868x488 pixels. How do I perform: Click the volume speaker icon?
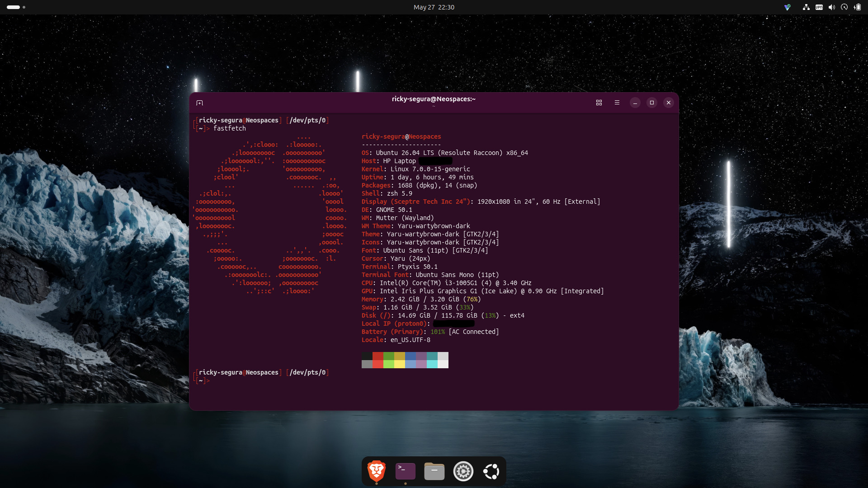click(x=832, y=7)
